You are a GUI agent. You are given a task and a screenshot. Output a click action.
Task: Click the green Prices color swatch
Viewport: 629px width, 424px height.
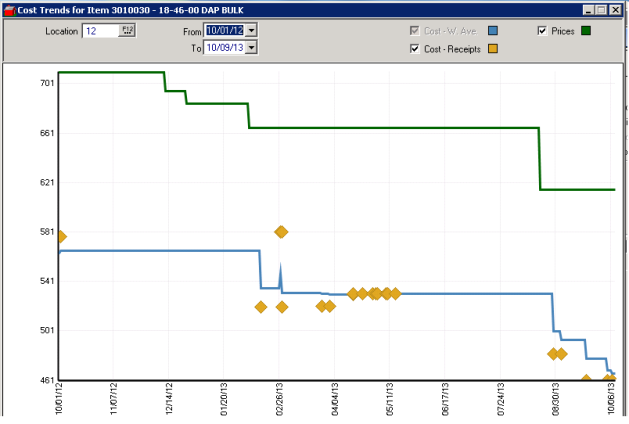point(586,31)
